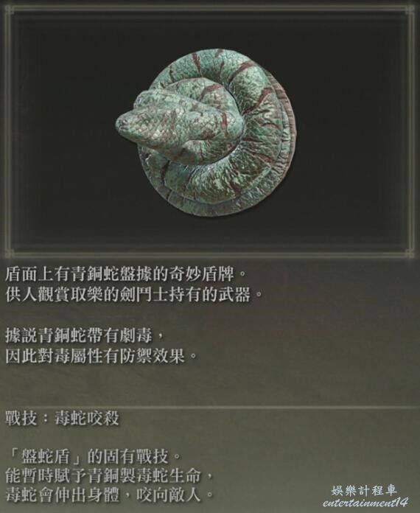The height and width of the screenshot is (513, 420).
Task: Click the 娛樂計程車 watermark
Action: tap(364, 489)
